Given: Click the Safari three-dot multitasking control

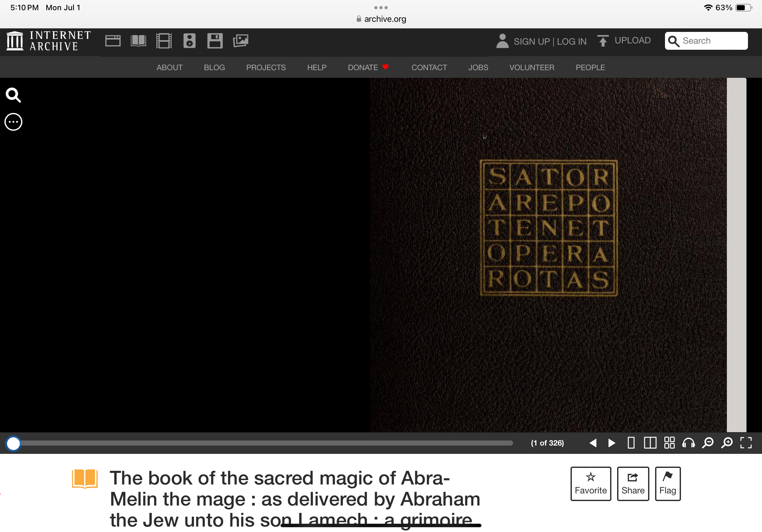Looking at the screenshot, I should pos(381,8).
